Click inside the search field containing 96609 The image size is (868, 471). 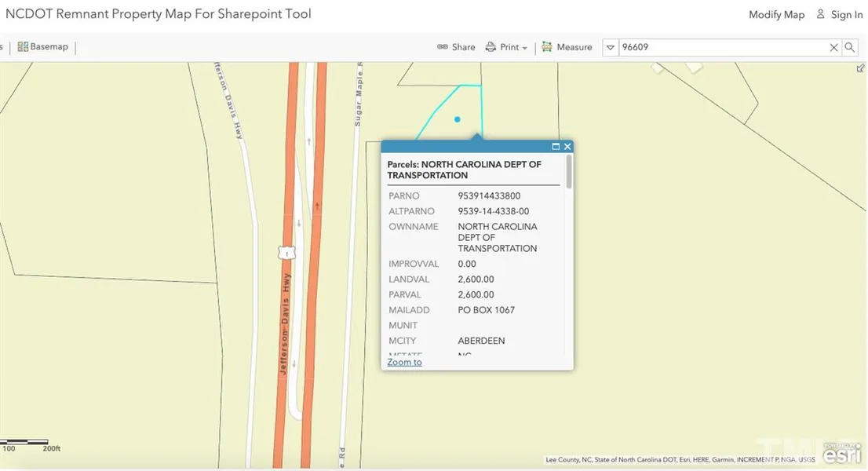coord(722,48)
